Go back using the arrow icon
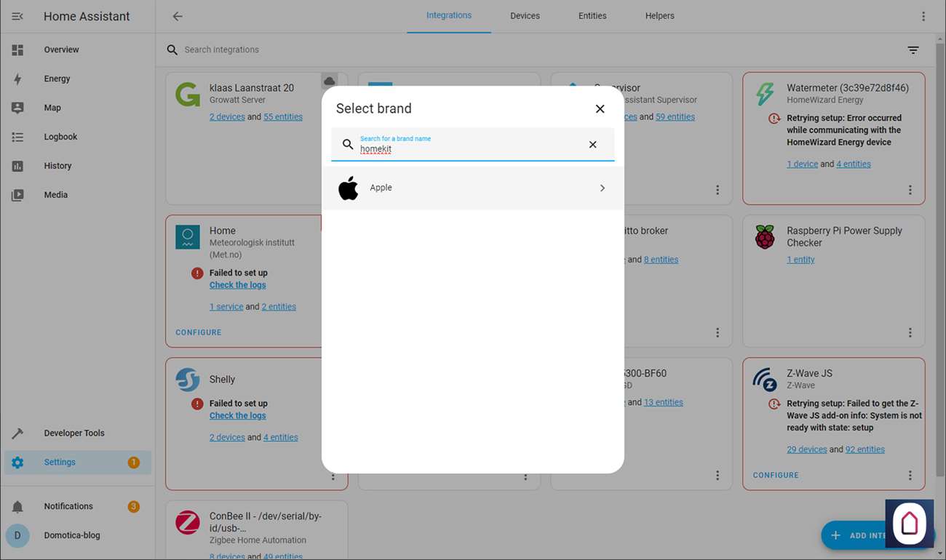 (178, 16)
